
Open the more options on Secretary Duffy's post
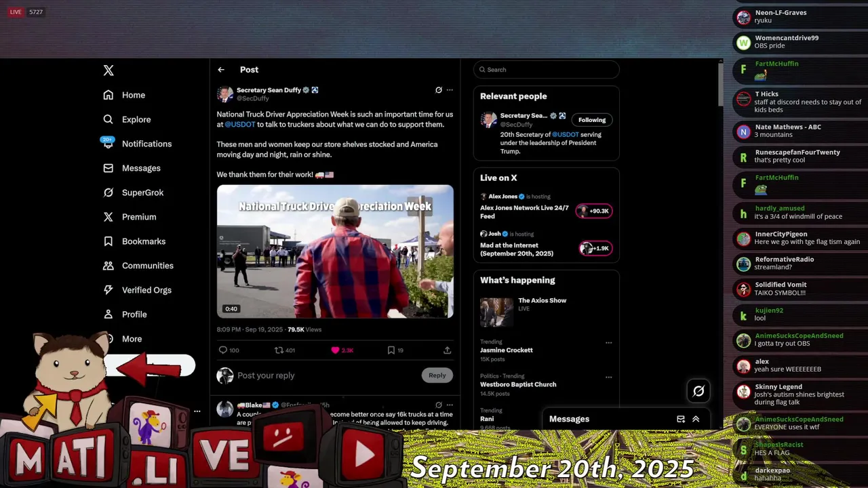pos(450,90)
